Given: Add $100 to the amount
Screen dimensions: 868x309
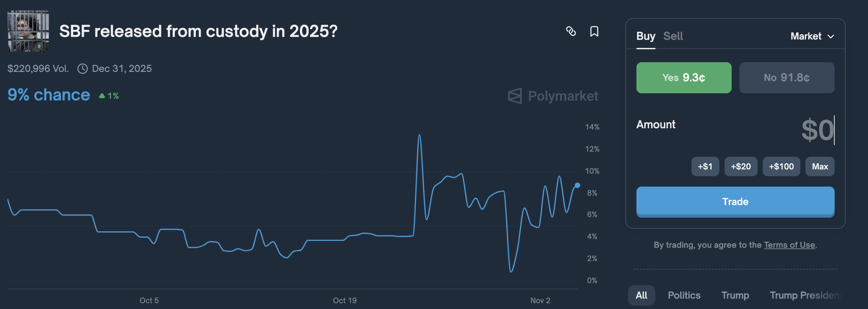Looking at the screenshot, I should (x=781, y=167).
